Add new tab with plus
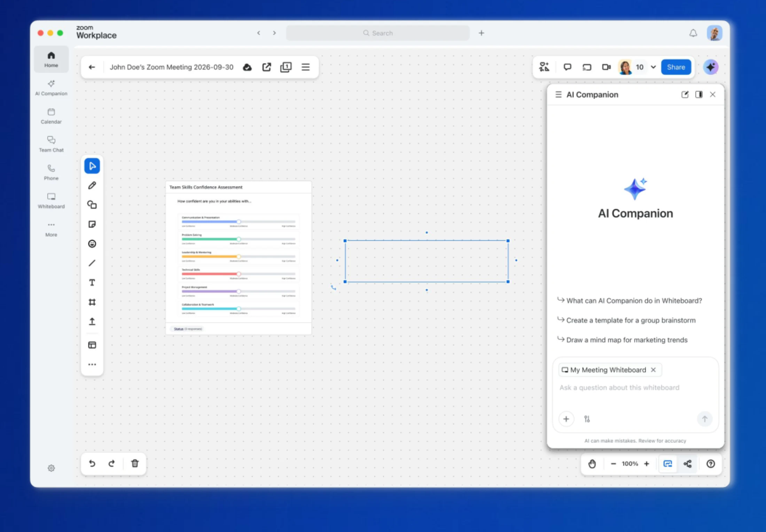 [481, 33]
